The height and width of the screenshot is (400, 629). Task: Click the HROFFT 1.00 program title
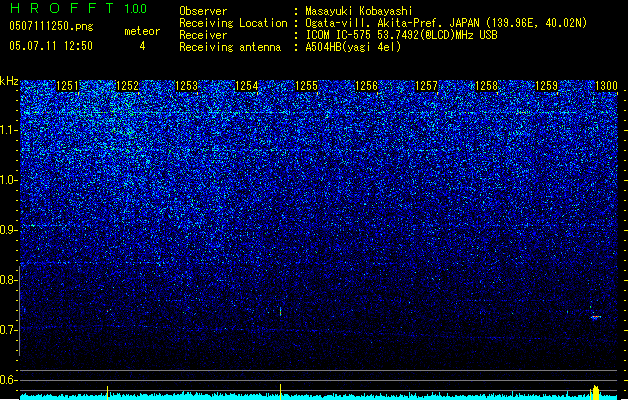pyautogui.click(x=79, y=8)
